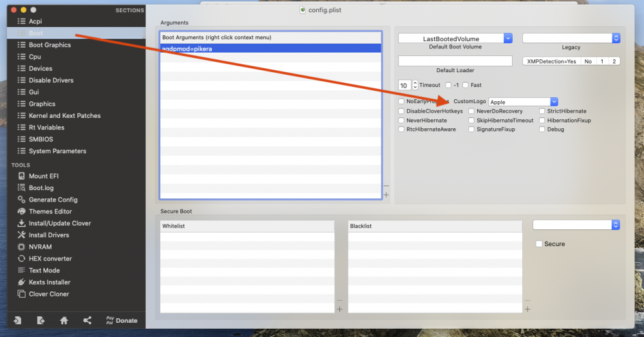This screenshot has width=644, height=337.
Task: Click the import config icon in bottom bar
Action: click(x=17, y=320)
